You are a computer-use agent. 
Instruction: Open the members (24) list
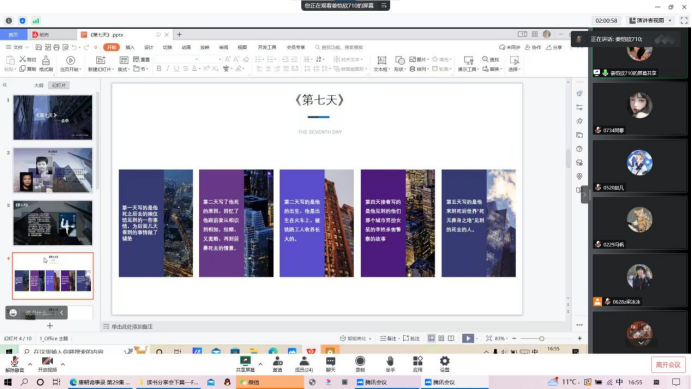pyautogui.click(x=304, y=364)
